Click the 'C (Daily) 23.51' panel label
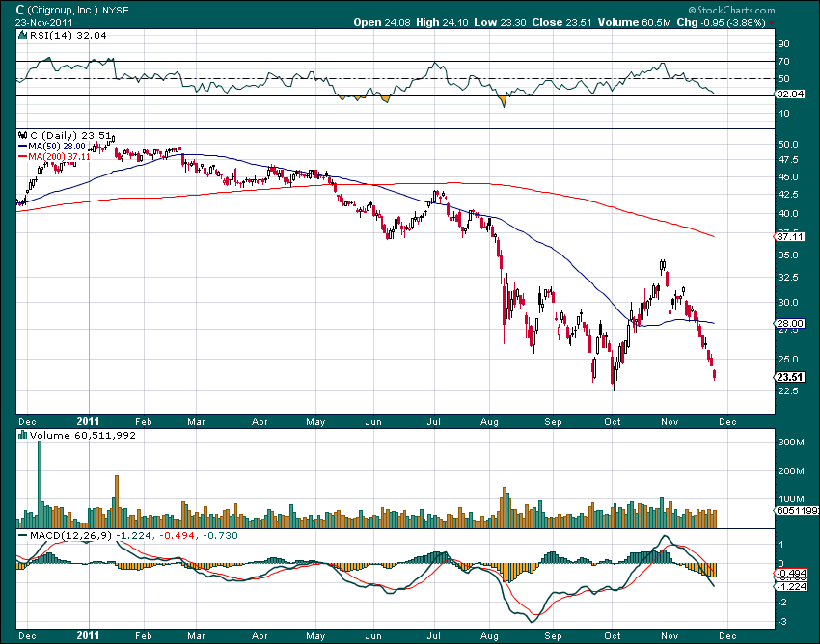Screen dimensions: 820x644 coord(72,135)
